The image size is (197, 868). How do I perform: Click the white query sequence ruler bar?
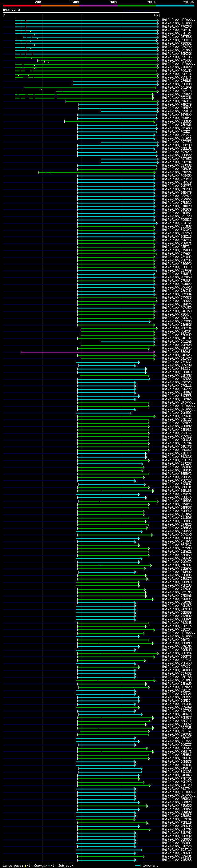81,13
